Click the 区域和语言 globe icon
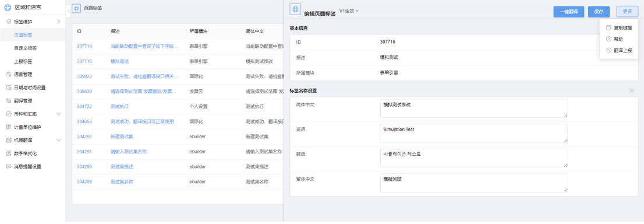 (x=8, y=7)
